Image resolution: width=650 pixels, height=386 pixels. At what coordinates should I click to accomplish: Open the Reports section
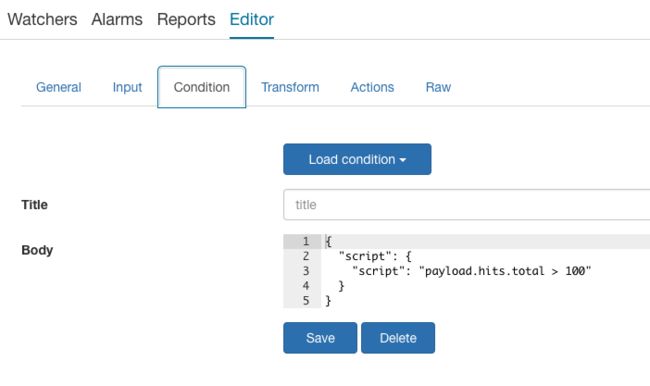click(x=186, y=19)
